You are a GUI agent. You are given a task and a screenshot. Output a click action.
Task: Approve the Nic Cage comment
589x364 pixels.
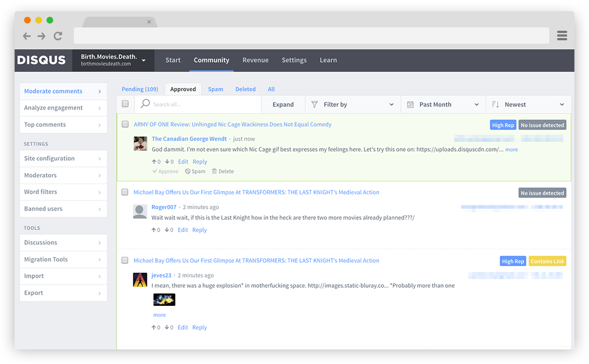point(165,171)
